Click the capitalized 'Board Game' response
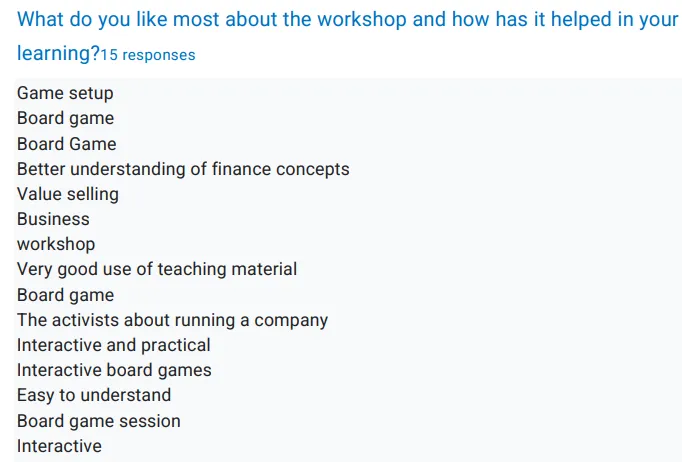 (x=67, y=144)
